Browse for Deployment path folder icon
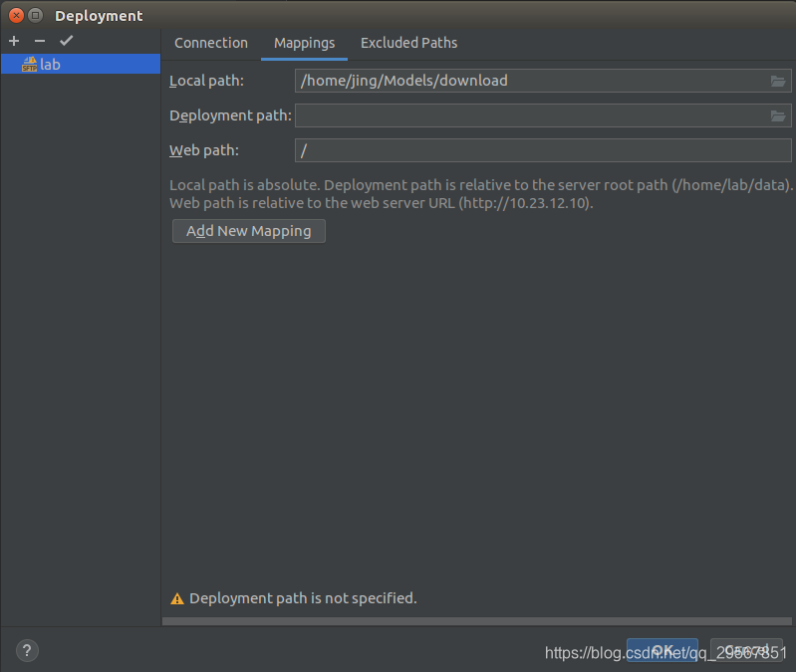796x672 pixels. tap(778, 116)
